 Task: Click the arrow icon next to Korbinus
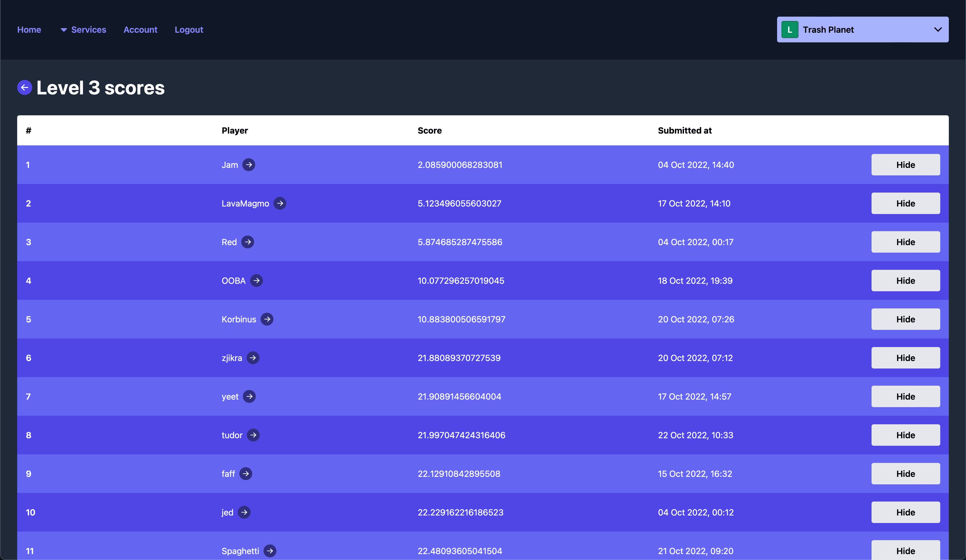(267, 319)
